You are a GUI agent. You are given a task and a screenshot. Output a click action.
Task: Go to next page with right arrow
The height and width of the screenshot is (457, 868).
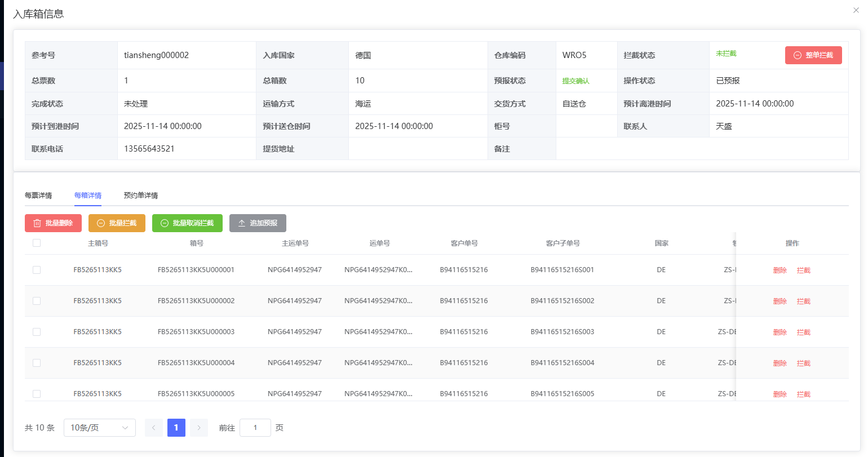(199, 428)
